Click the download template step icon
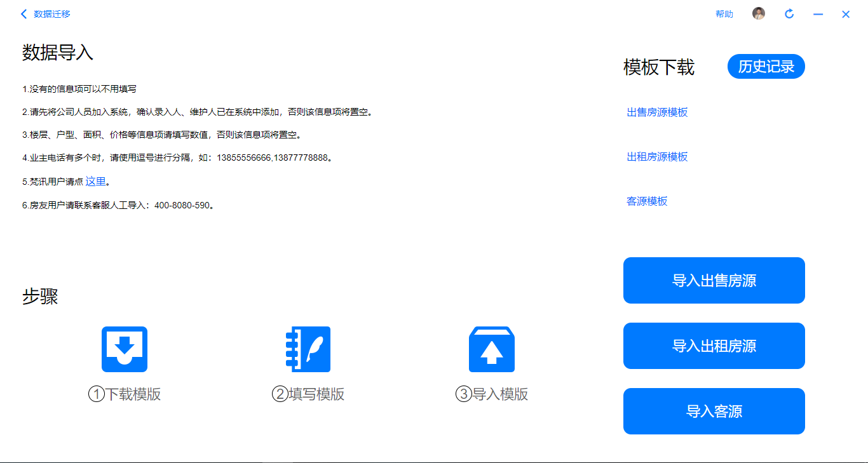The width and height of the screenshot is (868, 463). pyautogui.click(x=125, y=349)
